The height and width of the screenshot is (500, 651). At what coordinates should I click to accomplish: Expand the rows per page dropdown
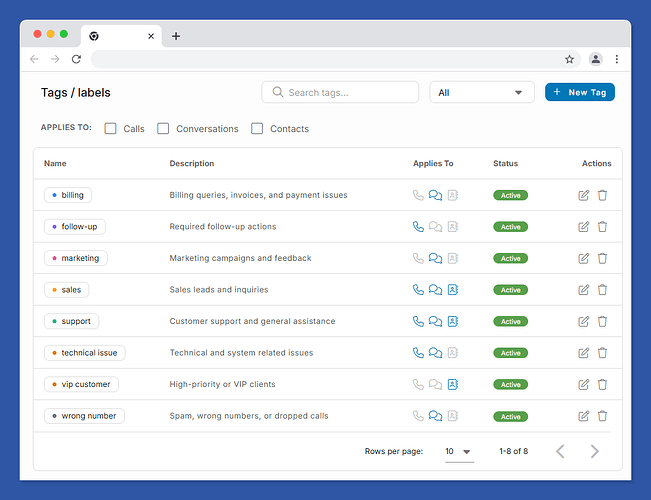[459, 451]
